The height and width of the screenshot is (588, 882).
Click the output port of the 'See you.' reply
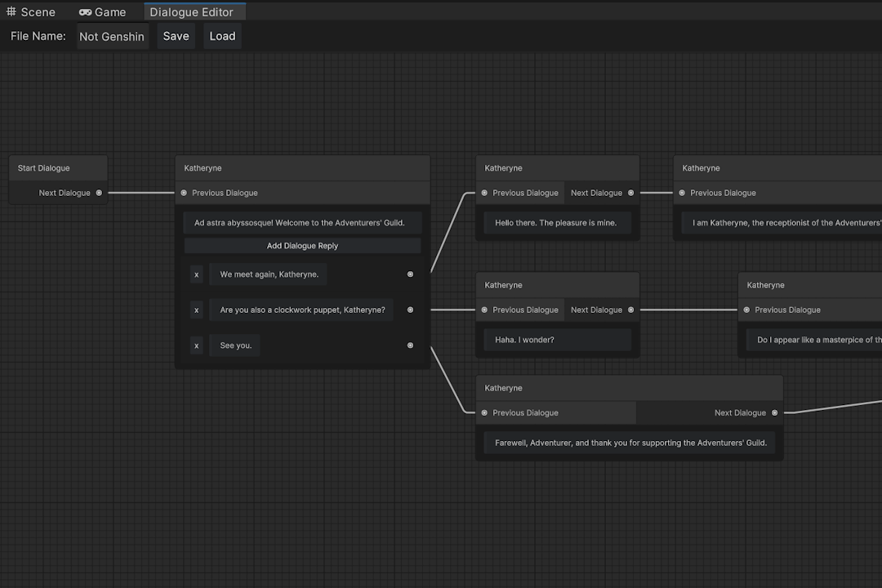(410, 345)
